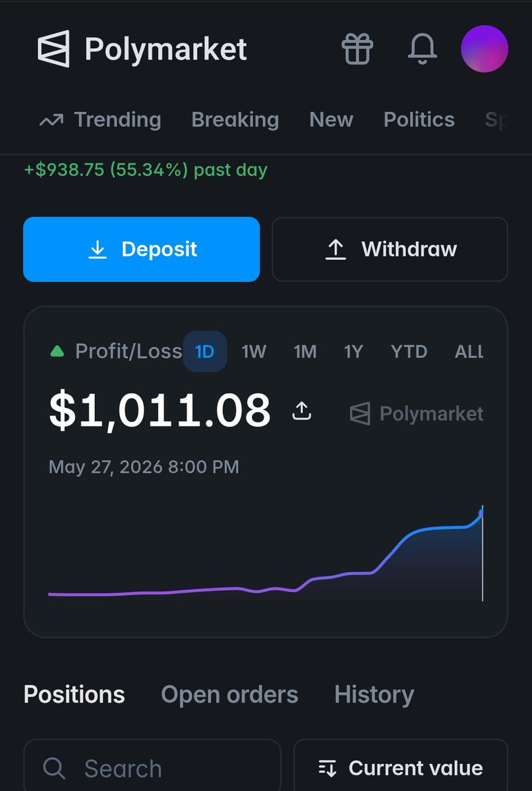Viewport: 532px width, 791px height.
Task: Select the YTD chart range
Action: click(x=409, y=351)
